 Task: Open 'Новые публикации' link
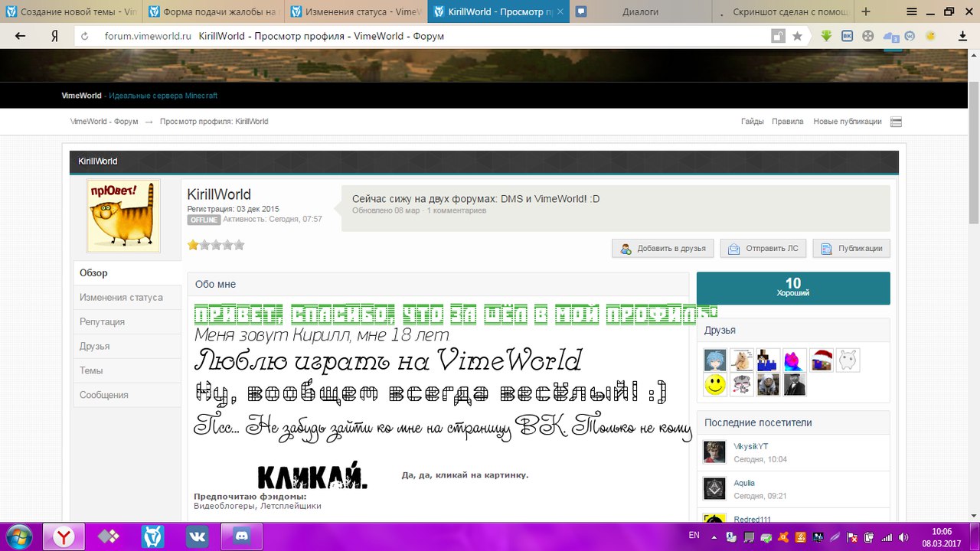848,122
